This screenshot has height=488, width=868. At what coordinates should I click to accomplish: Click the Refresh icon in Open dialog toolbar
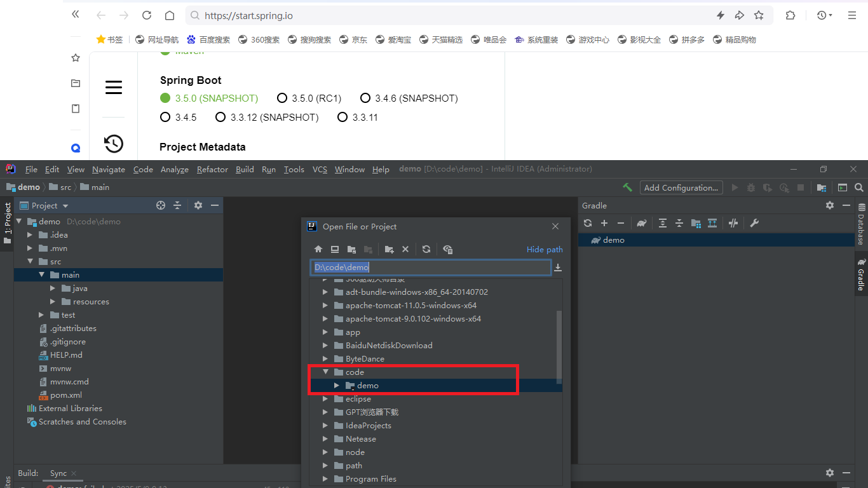(x=426, y=250)
